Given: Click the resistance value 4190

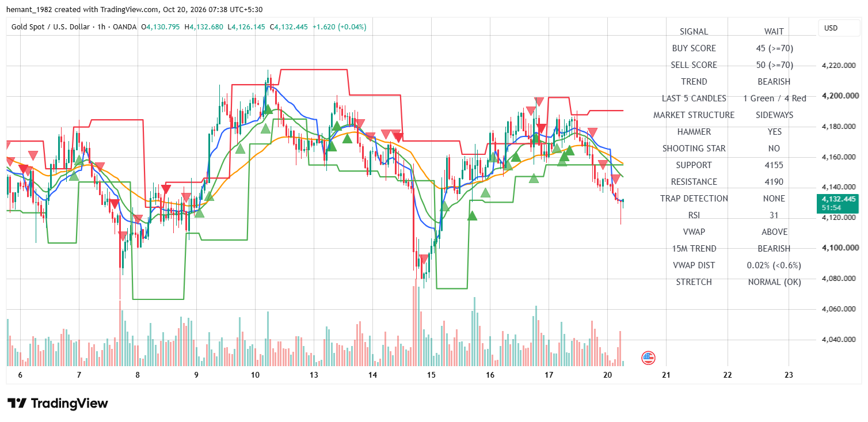Looking at the screenshot, I should [x=774, y=182].
